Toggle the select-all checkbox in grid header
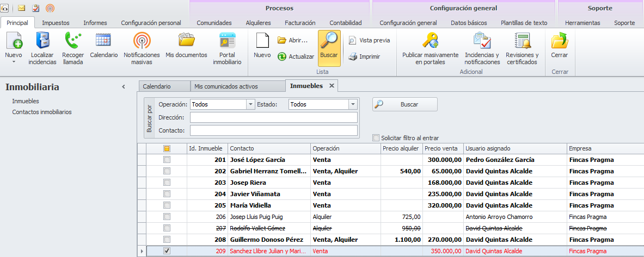Viewport: 644px width, 257px height. (x=167, y=148)
